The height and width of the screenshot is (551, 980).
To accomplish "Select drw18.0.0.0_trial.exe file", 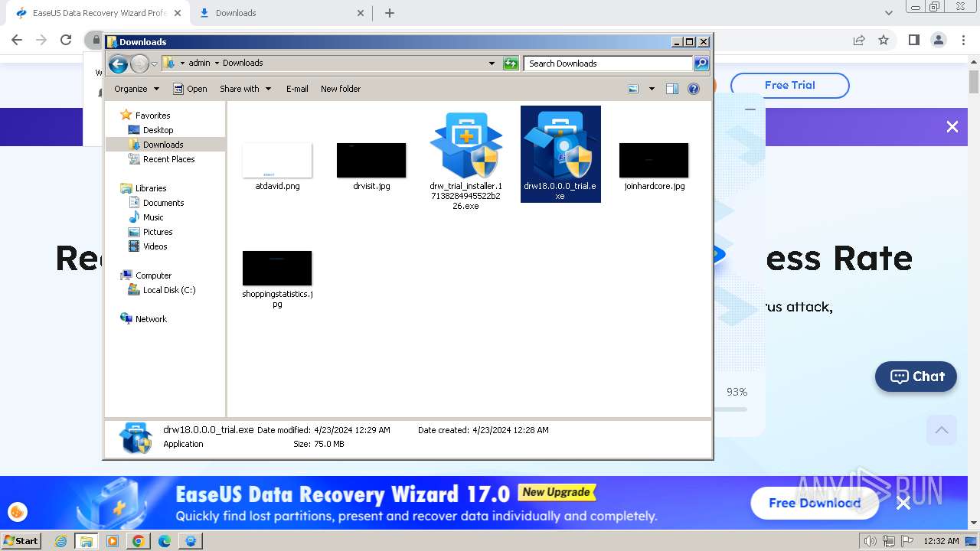I will tap(560, 155).
